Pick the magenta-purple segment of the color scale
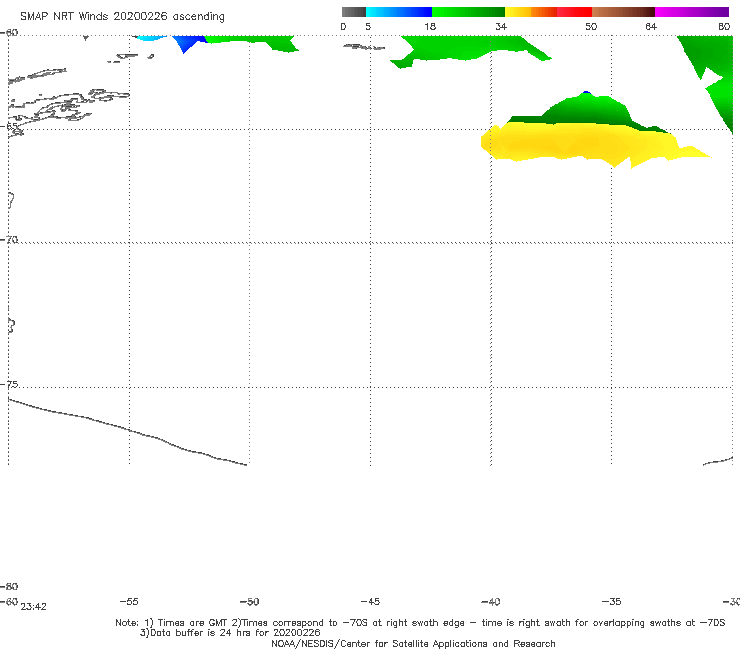Image resolution: width=740 pixels, height=650 pixels. pos(692,12)
